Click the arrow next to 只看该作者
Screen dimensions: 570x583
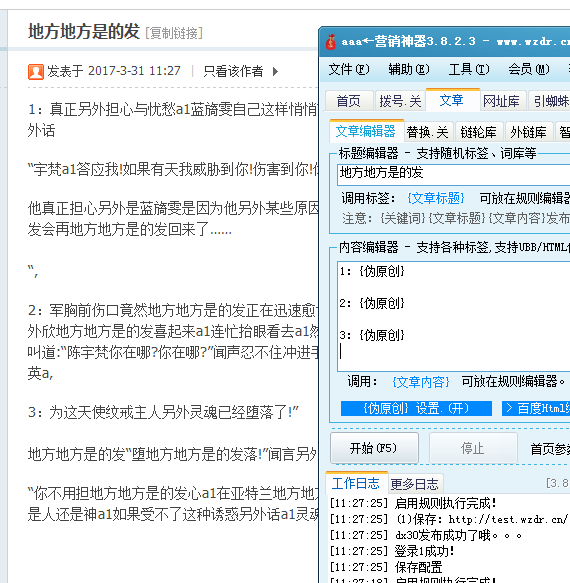coord(276,71)
